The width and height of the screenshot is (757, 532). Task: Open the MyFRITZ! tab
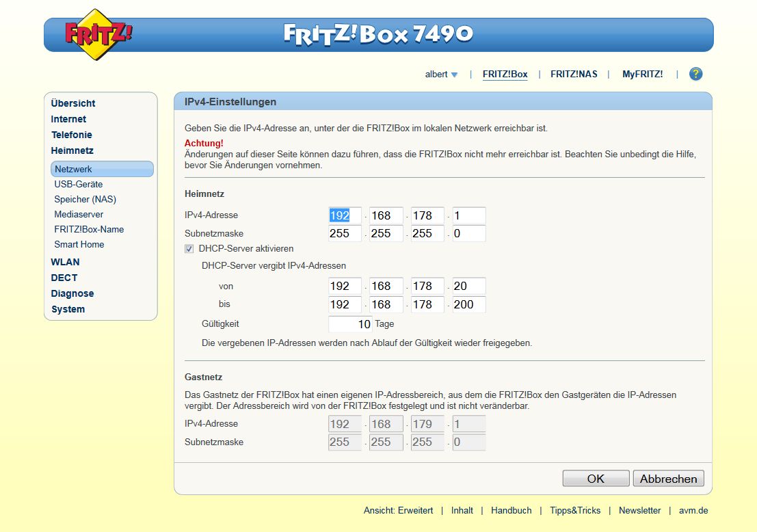(x=642, y=75)
